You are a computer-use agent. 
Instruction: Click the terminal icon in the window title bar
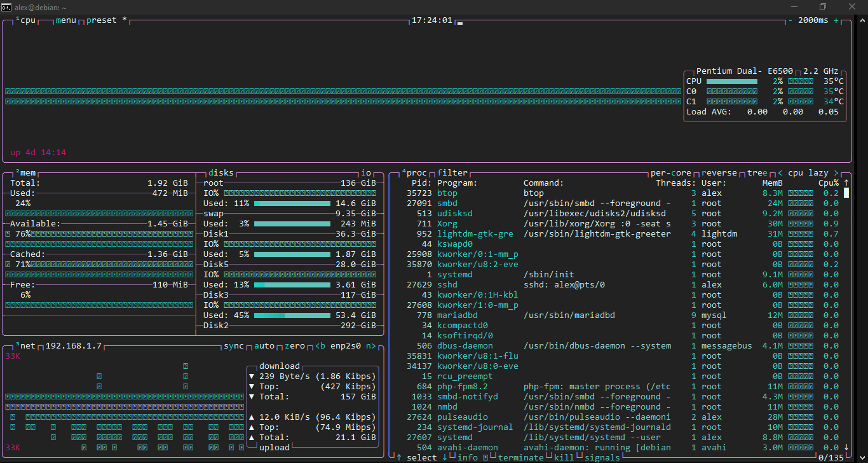(x=7, y=7)
